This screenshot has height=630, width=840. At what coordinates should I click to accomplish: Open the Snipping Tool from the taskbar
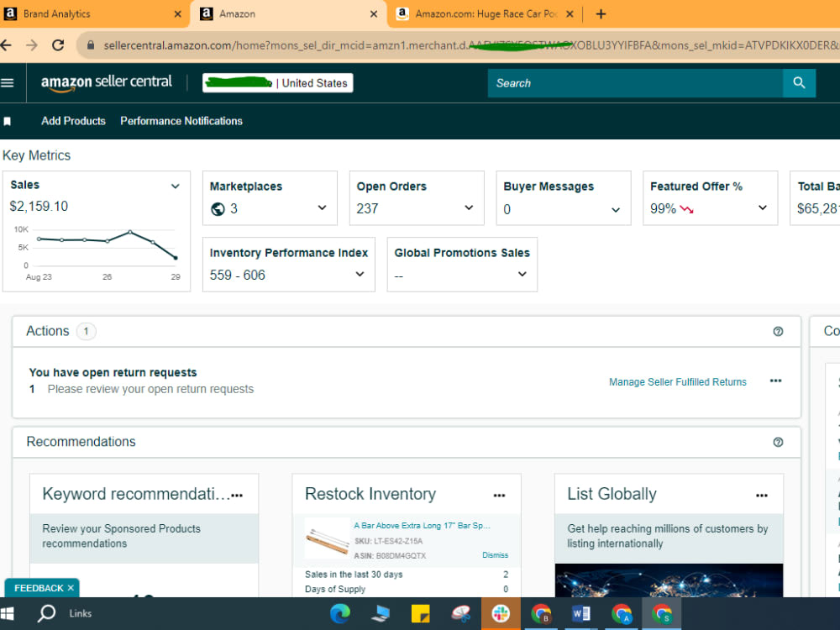click(x=460, y=613)
